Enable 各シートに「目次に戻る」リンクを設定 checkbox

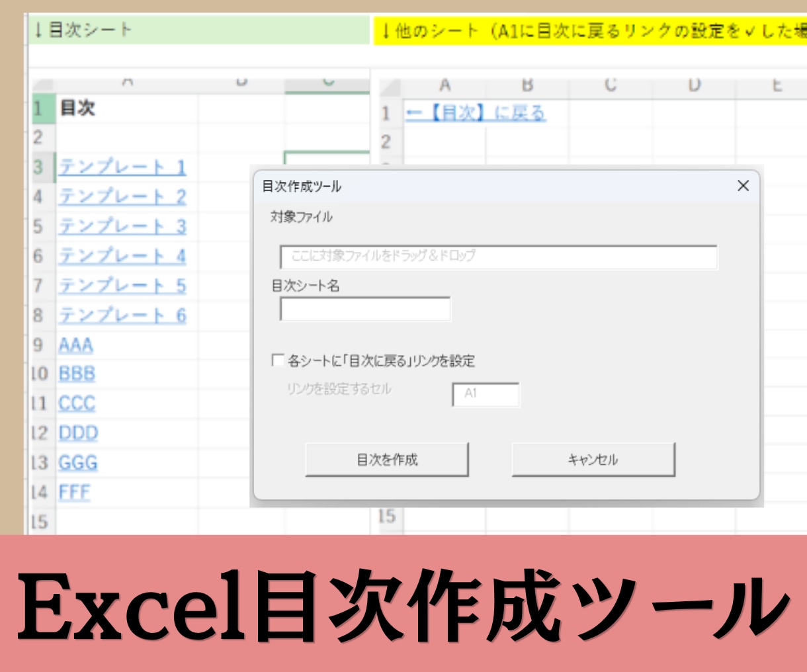(x=278, y=360)
